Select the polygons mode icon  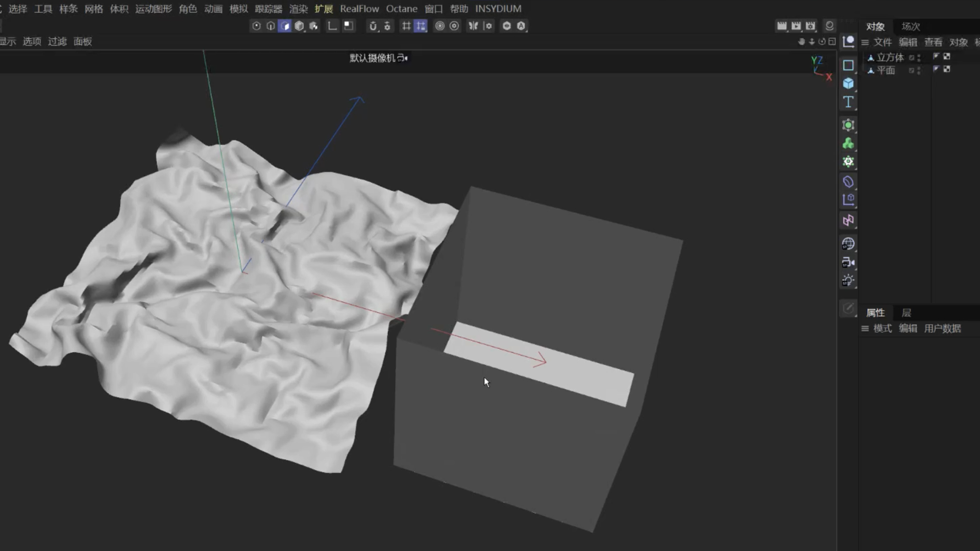point(285,26)
